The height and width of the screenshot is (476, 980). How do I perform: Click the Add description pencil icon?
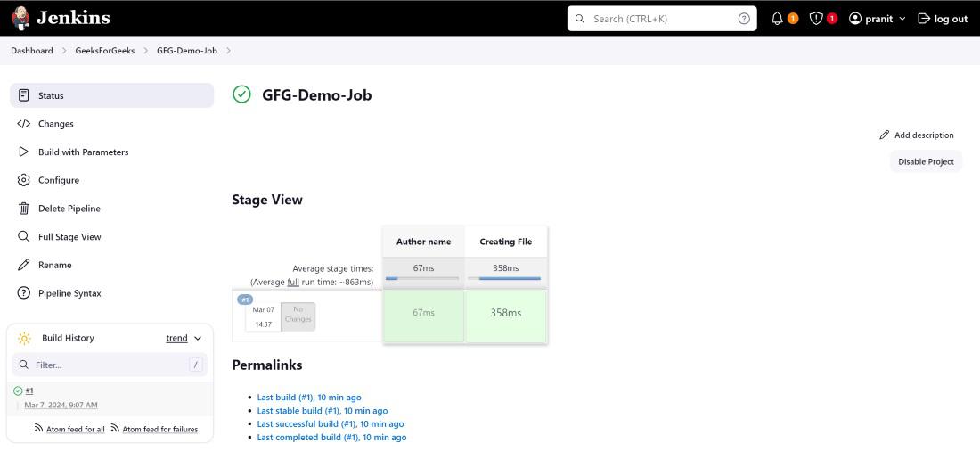click(x=885, y=135)
